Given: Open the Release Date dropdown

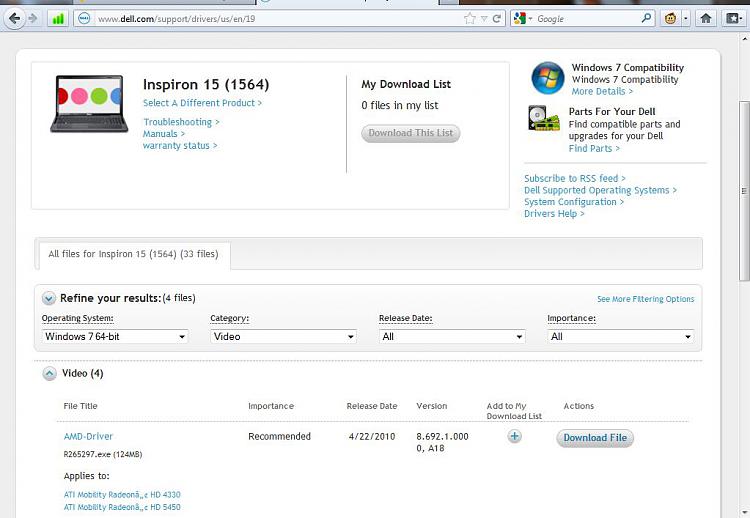Looking at the screenshot, I should click(452, 336).
